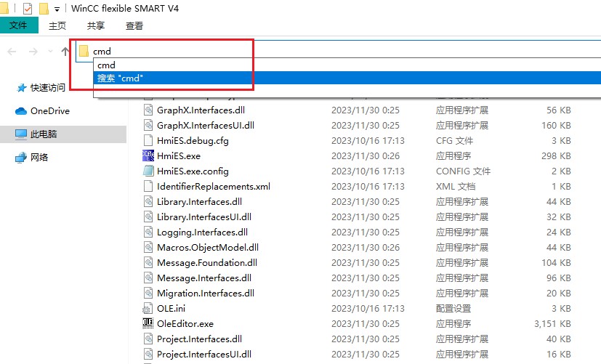Choose the 搜索 "cmd" suggestion
Viewport: 601px width, 364px height.
pos(347,78)
